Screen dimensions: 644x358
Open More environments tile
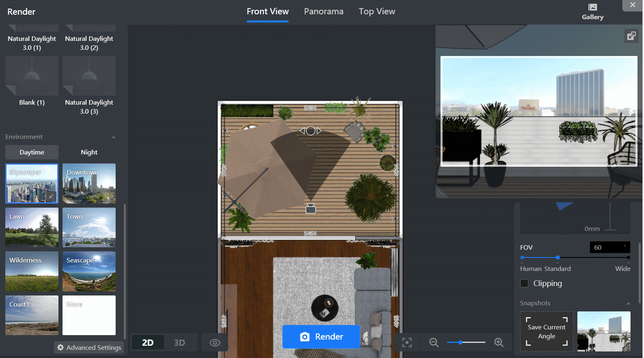(x=89, y=315)
